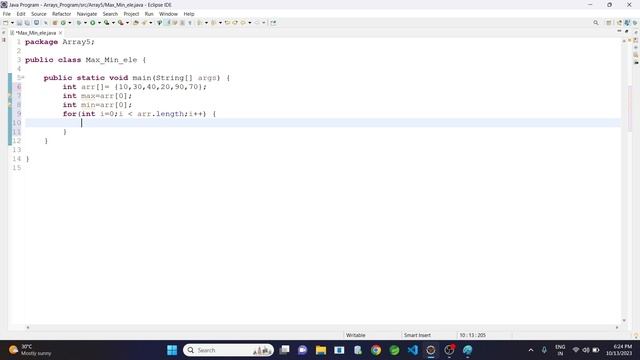Screen dimensions: 640x360
Task: Open the New file dropdown arrow
Action: 12,23
